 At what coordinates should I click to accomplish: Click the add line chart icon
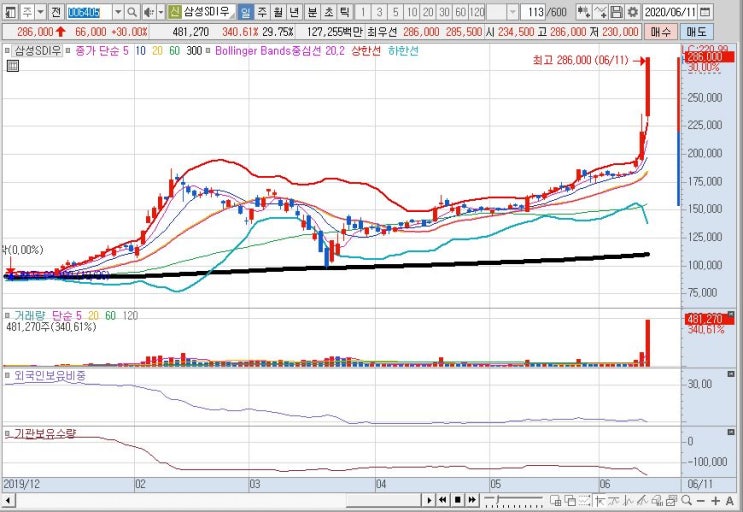coord(600,12)
